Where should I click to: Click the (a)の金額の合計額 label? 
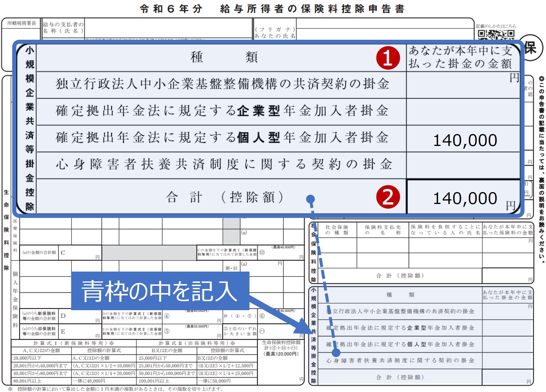pyautogui.click(x=39, y=253)
